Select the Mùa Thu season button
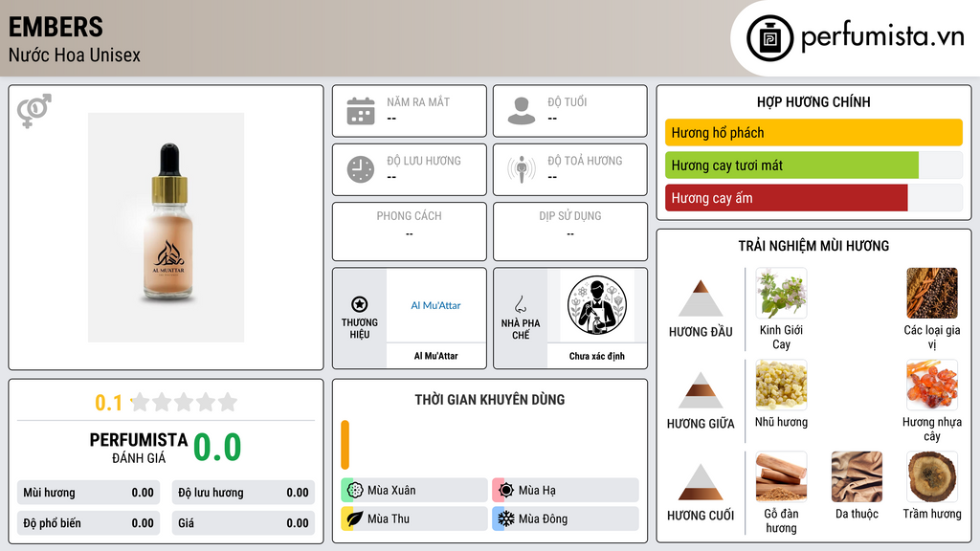This screenshot has width=980, height=551. click(x=414, y=518)
